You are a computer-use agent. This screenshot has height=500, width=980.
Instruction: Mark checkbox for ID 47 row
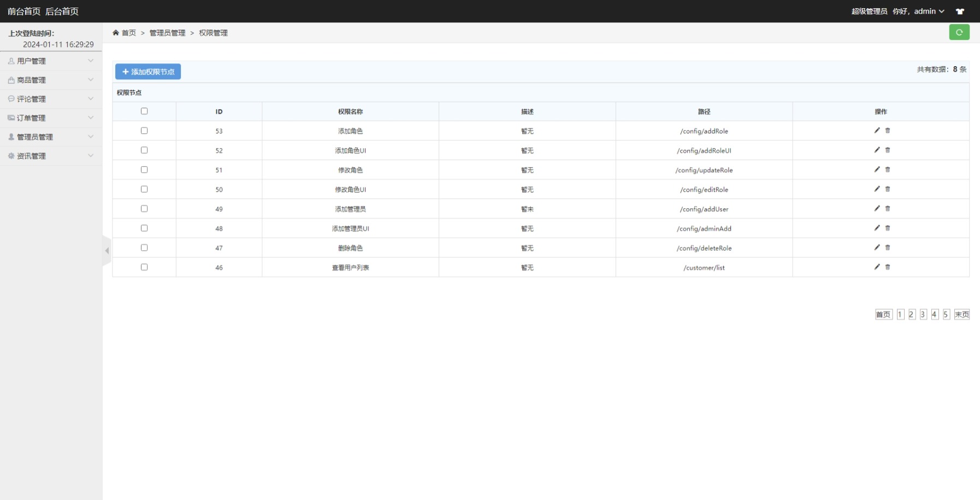click(x=144, y=248)
